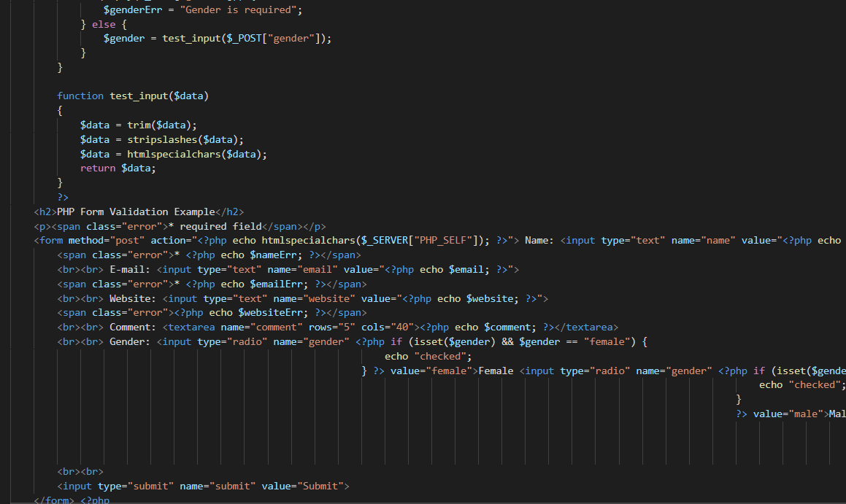Click the Website: label text
The width and height of the screenshot is (846, 504).
click(x=133, y=298)
